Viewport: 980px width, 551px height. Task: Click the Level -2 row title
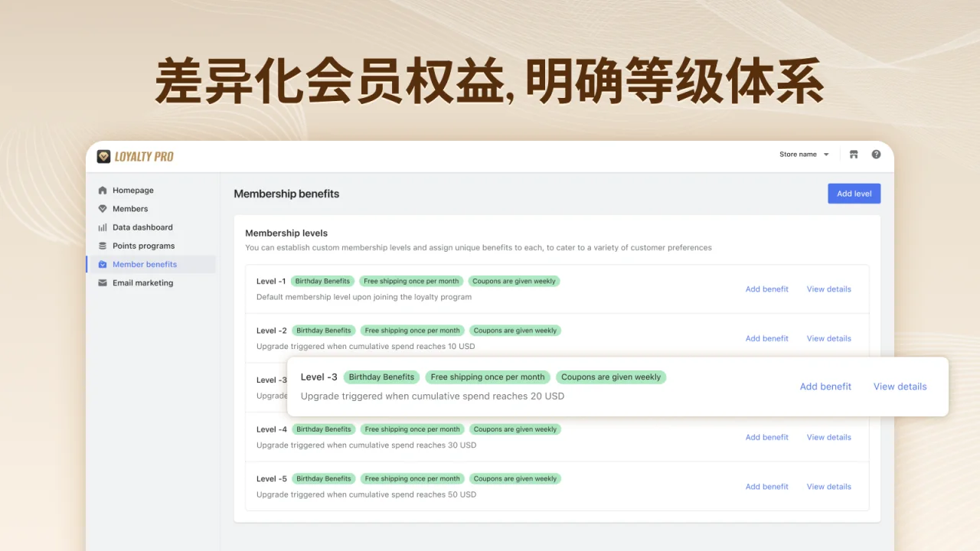click(272, 331)
